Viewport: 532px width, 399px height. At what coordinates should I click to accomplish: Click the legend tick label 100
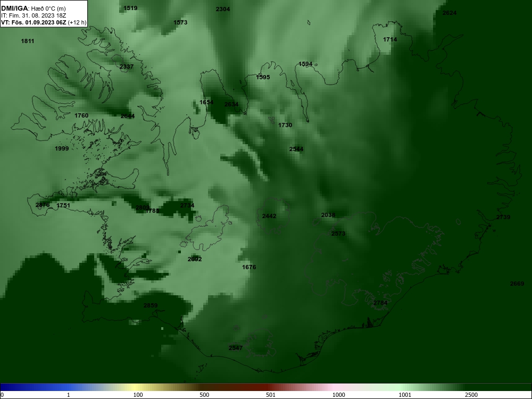[138, 395]
